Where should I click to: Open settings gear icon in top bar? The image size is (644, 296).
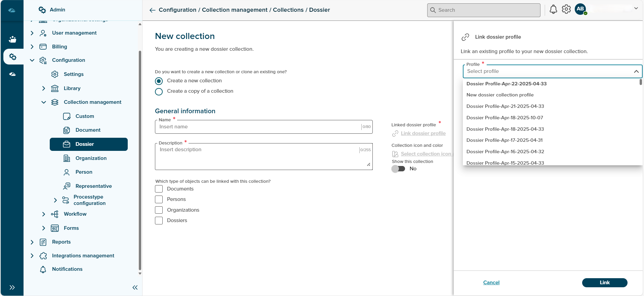(566, 9)
